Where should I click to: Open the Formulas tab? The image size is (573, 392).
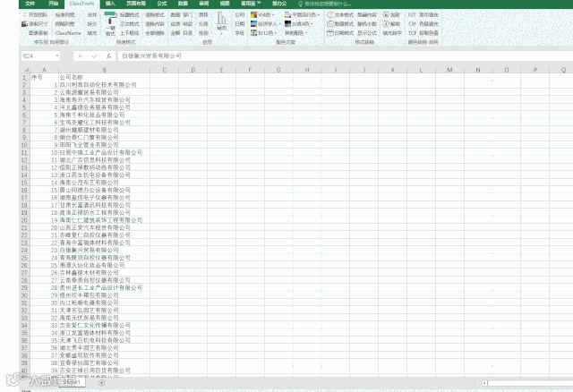pos(161,4)
